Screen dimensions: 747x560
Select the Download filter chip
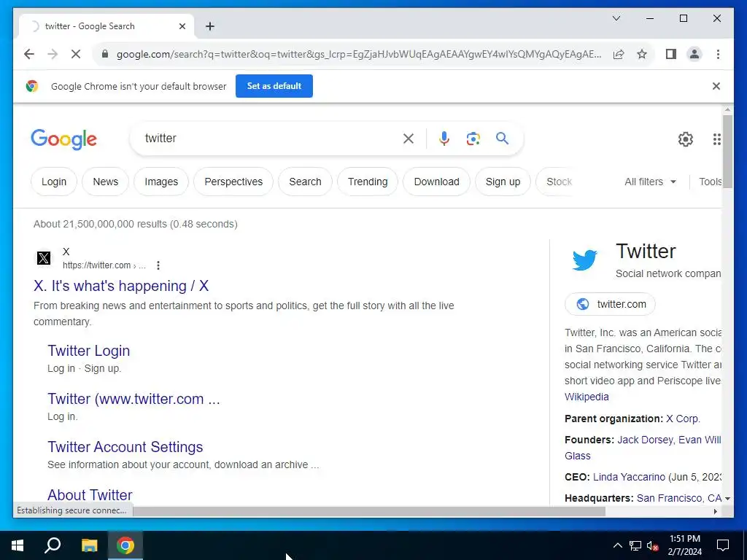pos(436,182)
